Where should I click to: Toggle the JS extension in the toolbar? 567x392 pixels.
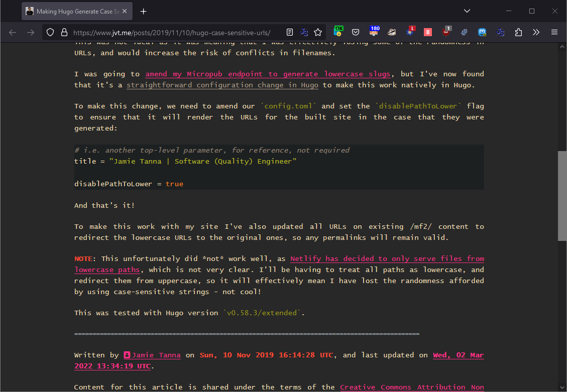500,33
